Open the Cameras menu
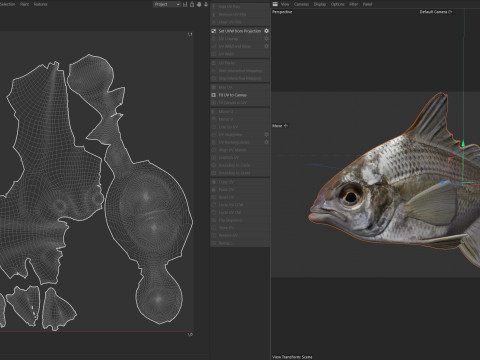Viewport: 480px width, 360px height. [301, 4]
